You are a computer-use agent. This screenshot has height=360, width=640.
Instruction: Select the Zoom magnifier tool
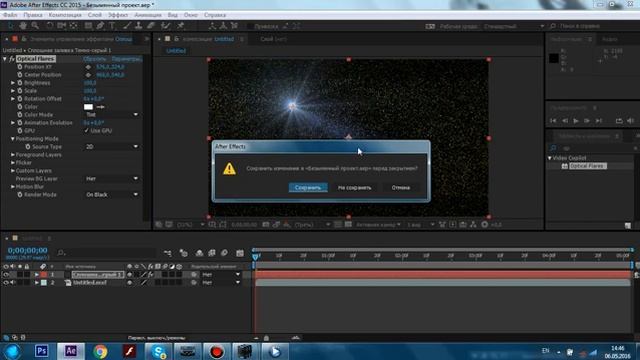tap(35, 26)
